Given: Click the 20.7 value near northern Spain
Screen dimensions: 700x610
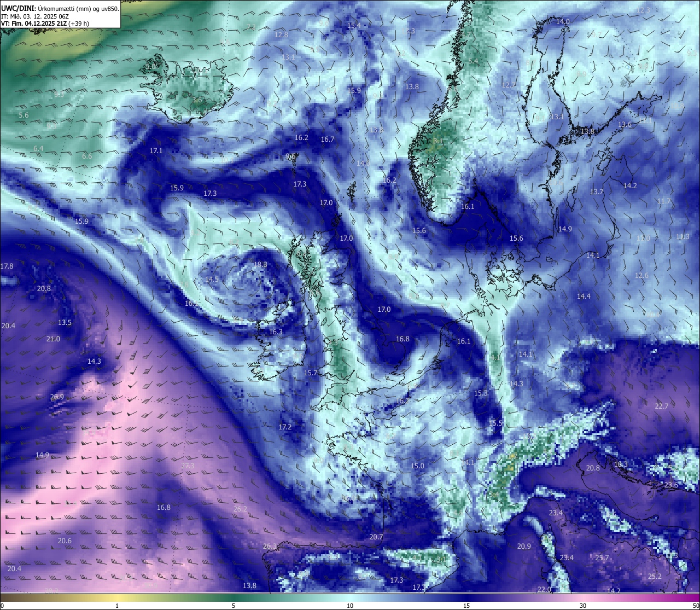Looking at the screenshot, I should pyautogui.click(x=376, y=537).
